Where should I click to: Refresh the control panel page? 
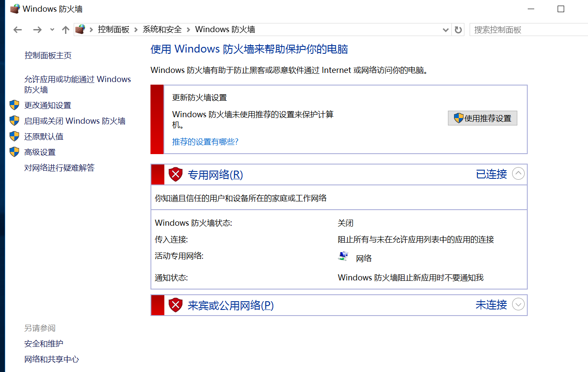pos(458,30)
